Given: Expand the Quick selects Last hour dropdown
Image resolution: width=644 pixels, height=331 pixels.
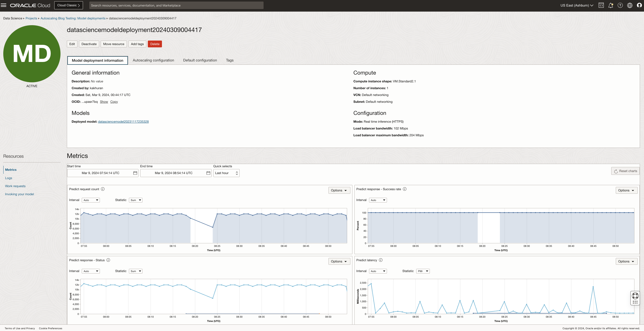Looking at the screenshot, I should coord(226,173).
